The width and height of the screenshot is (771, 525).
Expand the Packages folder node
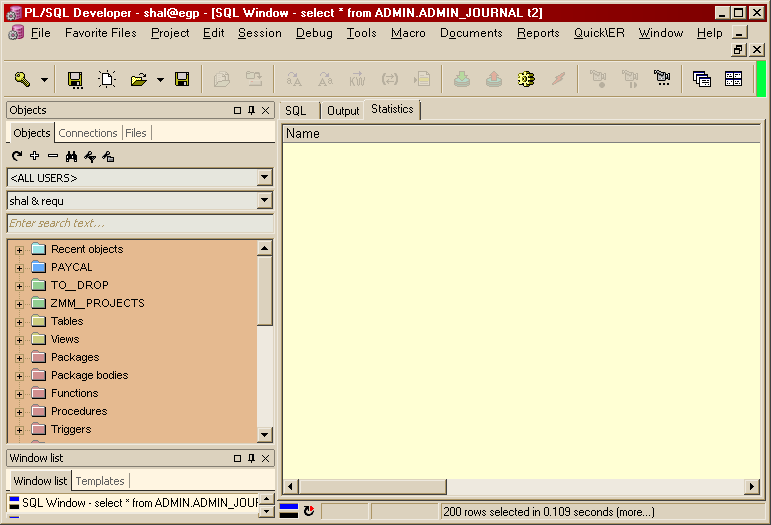click(x=19, y=358)
